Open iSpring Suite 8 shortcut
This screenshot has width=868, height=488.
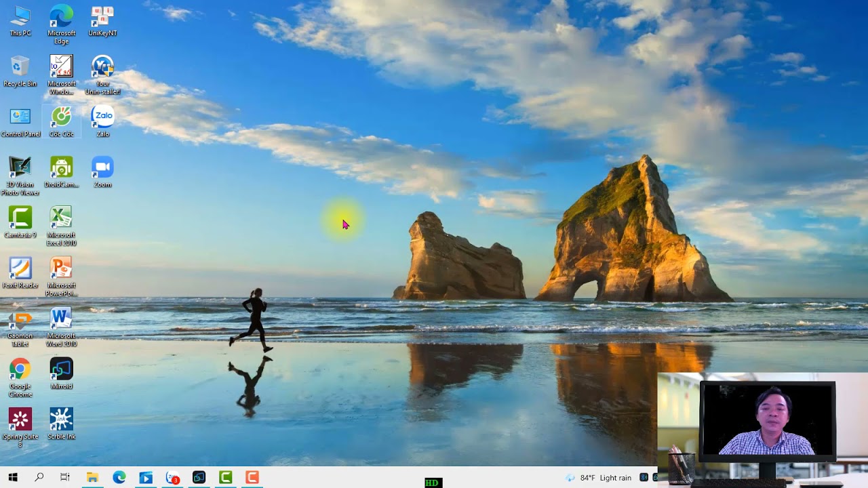[20, 428]
